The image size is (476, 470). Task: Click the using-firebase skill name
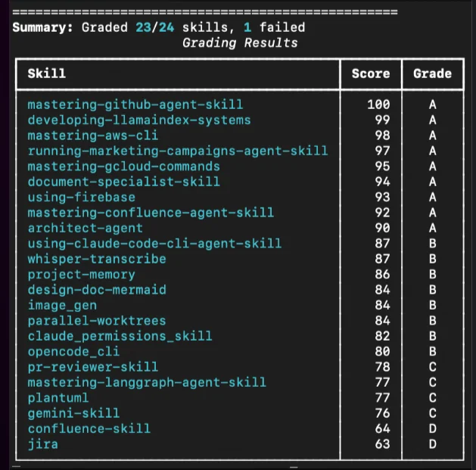click(x=81, y=197)
